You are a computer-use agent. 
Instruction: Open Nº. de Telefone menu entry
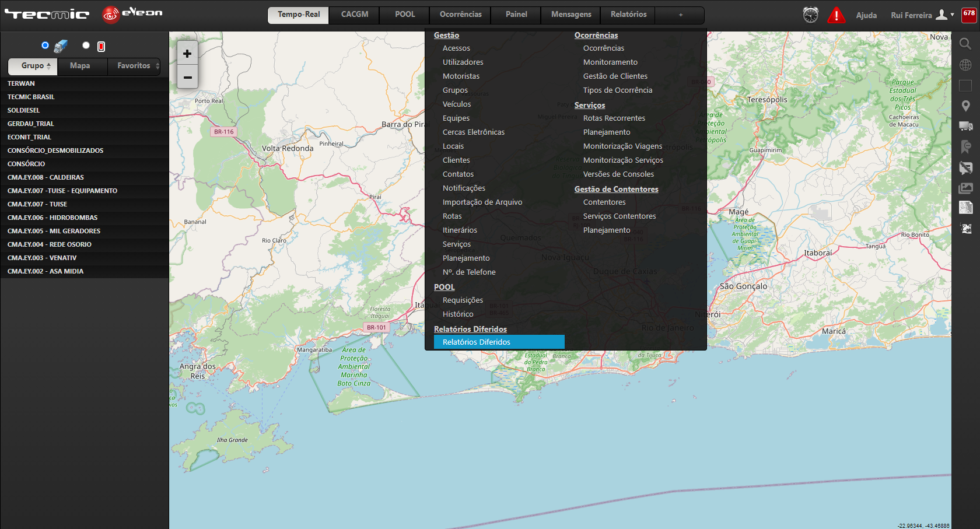(x=469, y=272)
